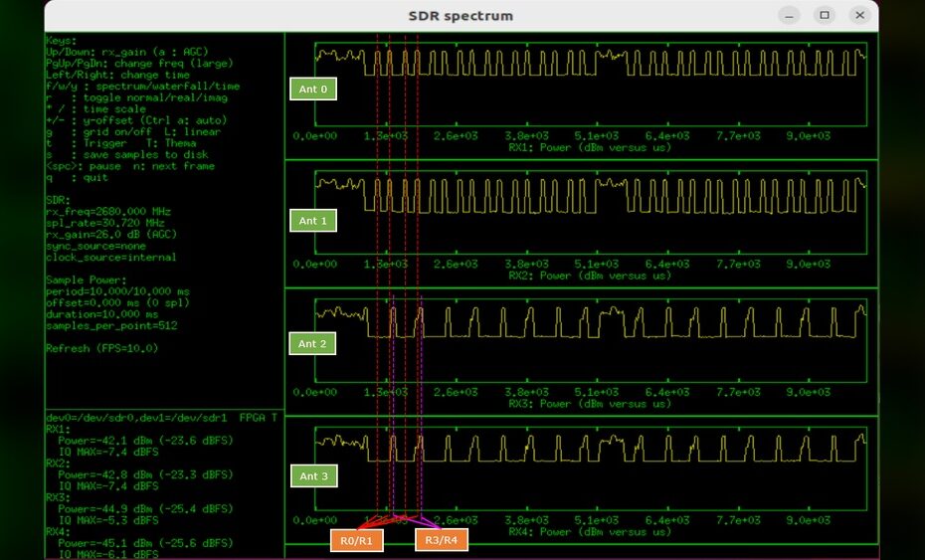The image size is (925, 560).
Task: Click the 'Keys:' heading
Action: point(62,41)
